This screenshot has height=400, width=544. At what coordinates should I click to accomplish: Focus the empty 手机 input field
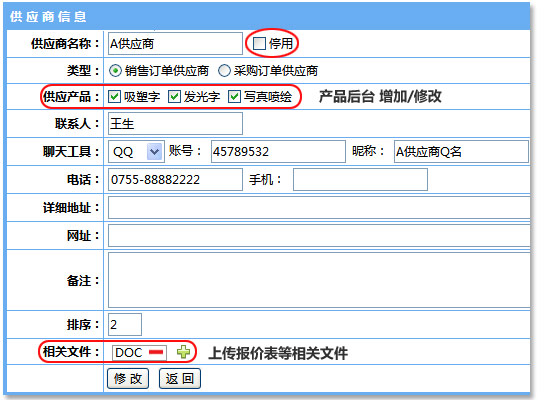[x=360, y=179]
